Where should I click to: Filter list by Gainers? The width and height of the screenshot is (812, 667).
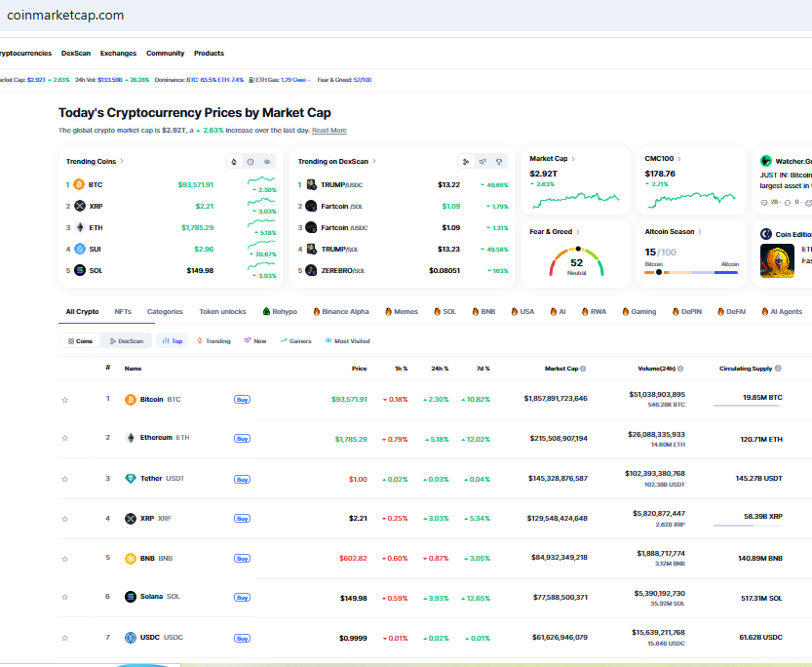tap(295, 340)
